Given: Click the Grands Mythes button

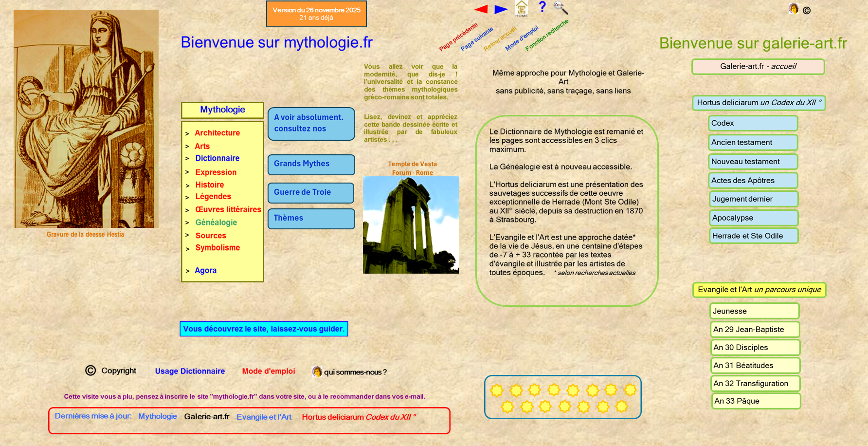Looking at the screenshot, I should (311, 165).
